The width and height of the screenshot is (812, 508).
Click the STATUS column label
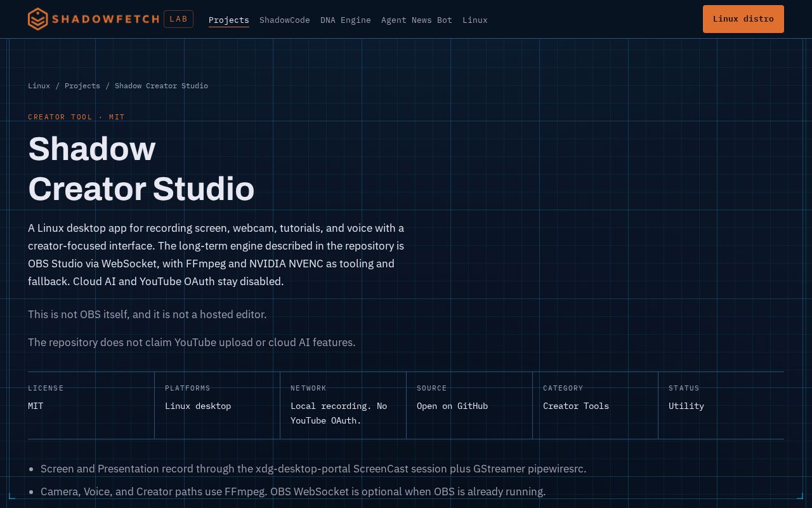(x=684, y=388)
